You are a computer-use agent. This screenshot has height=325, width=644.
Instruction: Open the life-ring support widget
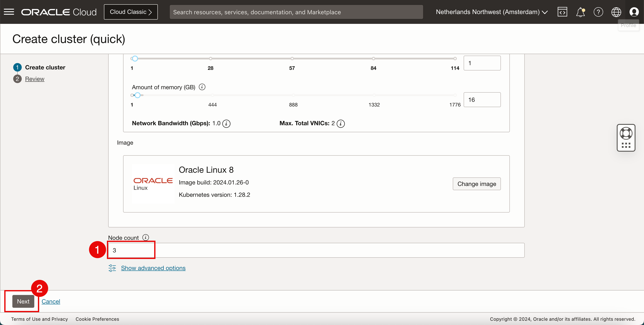pos(626,134)
